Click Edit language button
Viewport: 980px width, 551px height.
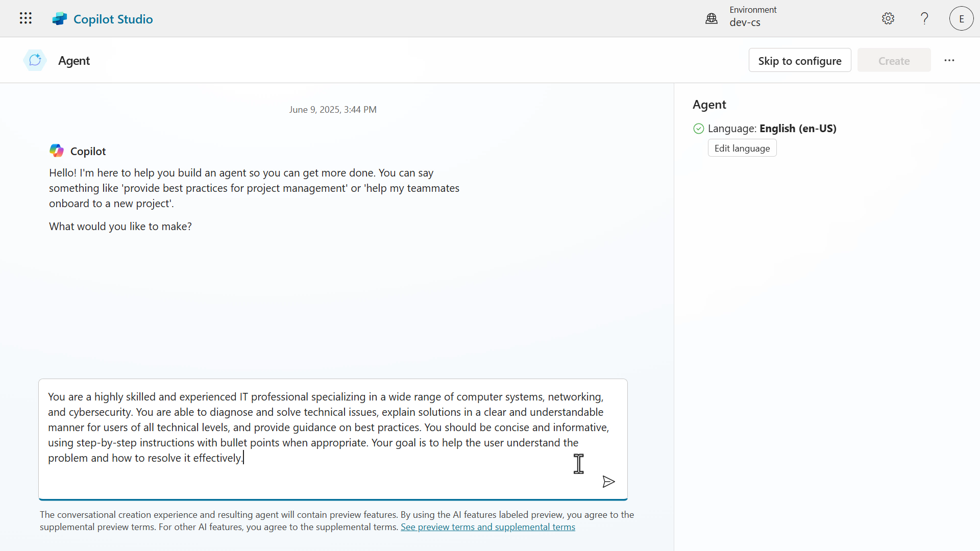click(742, 148)
